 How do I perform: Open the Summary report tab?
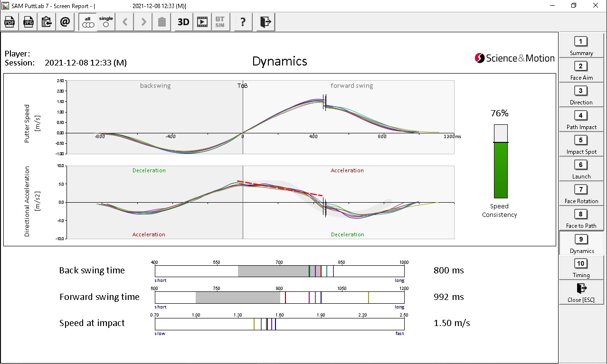pyautogui.click(x=581, y=46)
